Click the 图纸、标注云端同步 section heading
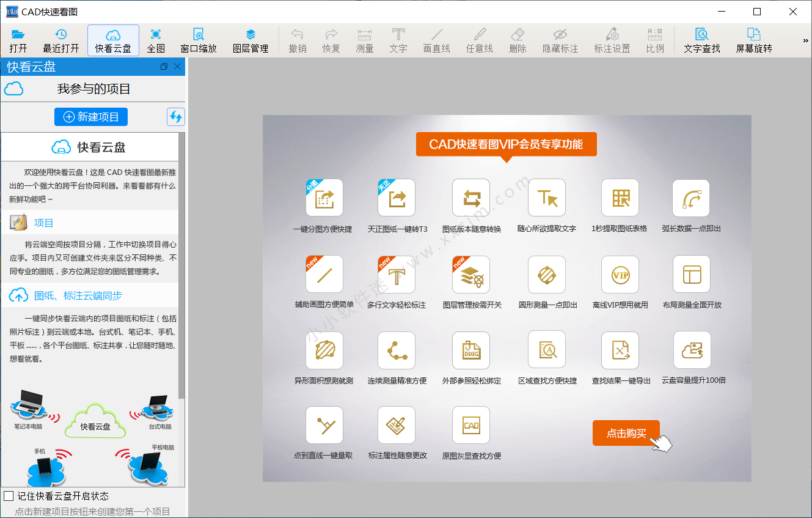 click(x=78, y=295)
